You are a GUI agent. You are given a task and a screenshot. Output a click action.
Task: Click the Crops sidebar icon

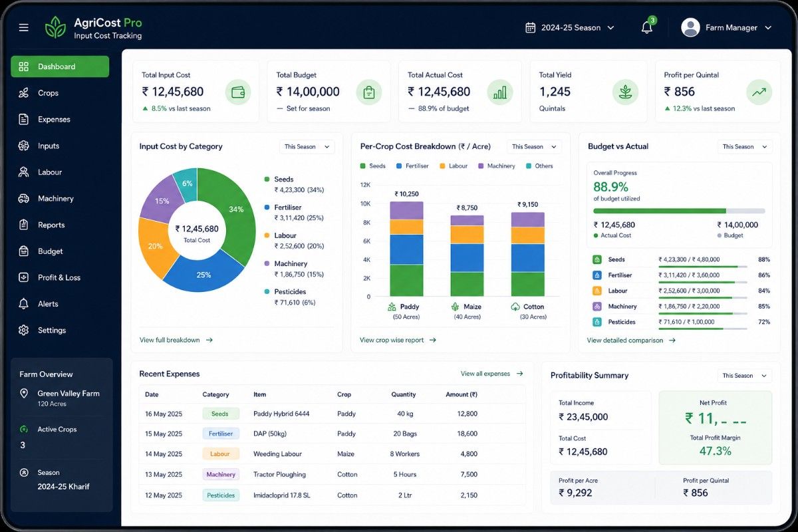click(x=24, y=93)
